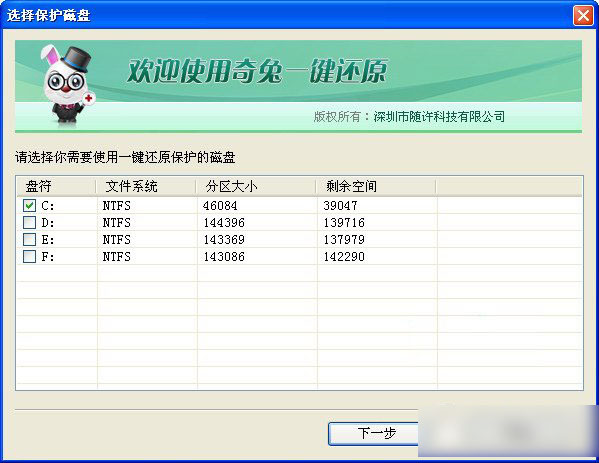Click the rabbit mascot logo
This screenshot has width=599, height=463.
67,85
